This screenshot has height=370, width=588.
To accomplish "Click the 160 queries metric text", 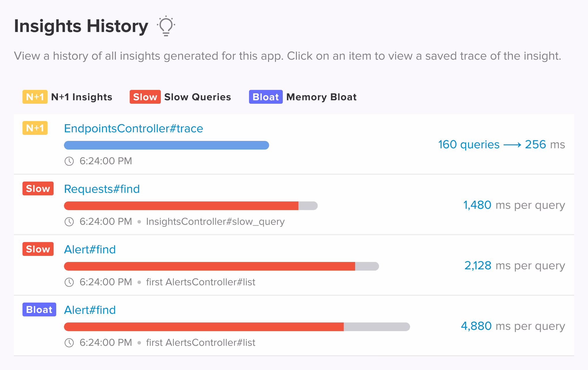I will 468,145.
